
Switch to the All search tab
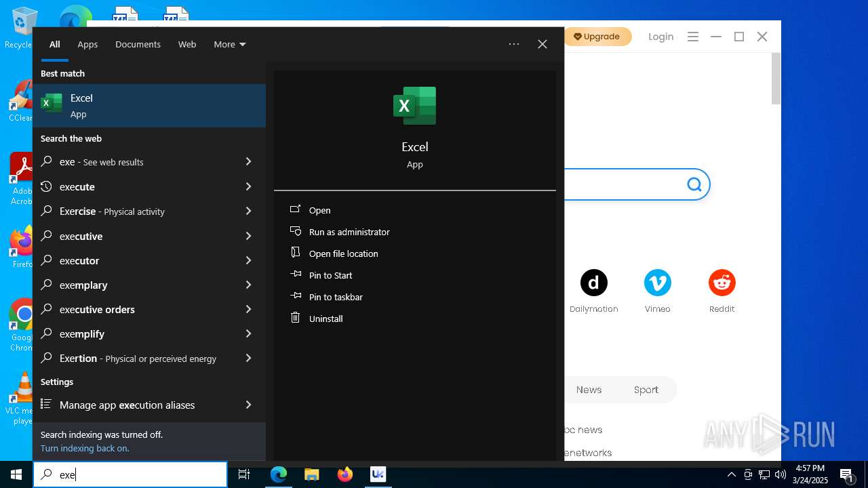(x=55, y=44)
